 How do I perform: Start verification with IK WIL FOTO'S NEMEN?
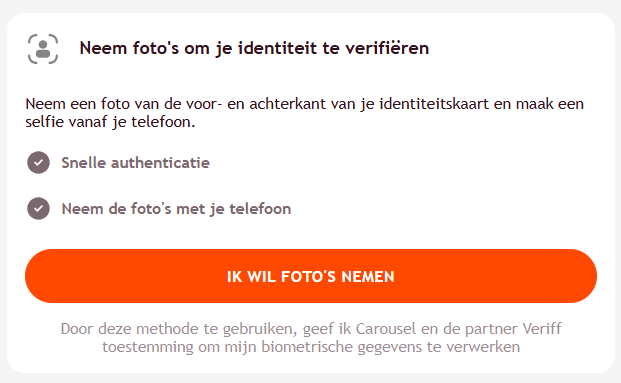coord(311,276)
